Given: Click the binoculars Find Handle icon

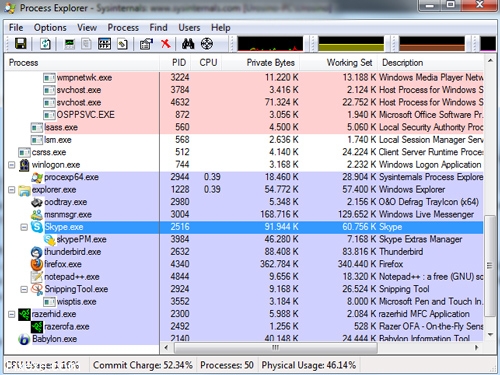Looking at the screenshot, I should click(188, 44).
